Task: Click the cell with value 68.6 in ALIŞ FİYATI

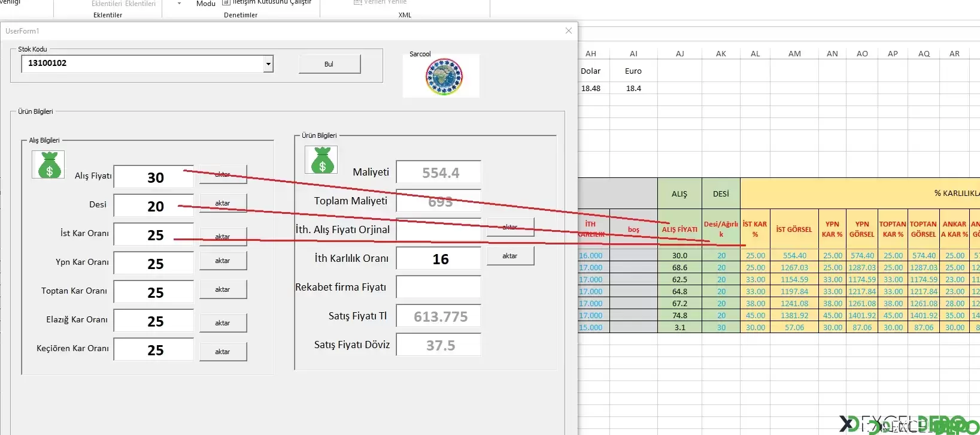Action: coord(679,267)
